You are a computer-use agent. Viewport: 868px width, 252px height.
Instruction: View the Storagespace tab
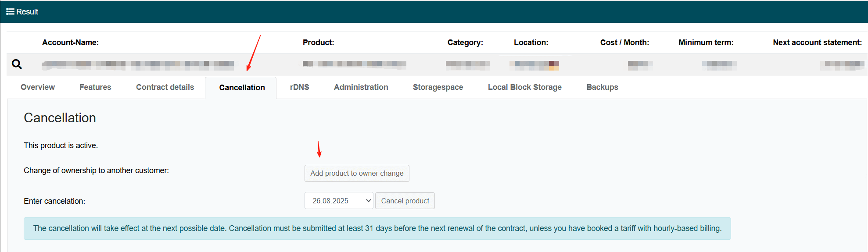click(x=438, y=87)
